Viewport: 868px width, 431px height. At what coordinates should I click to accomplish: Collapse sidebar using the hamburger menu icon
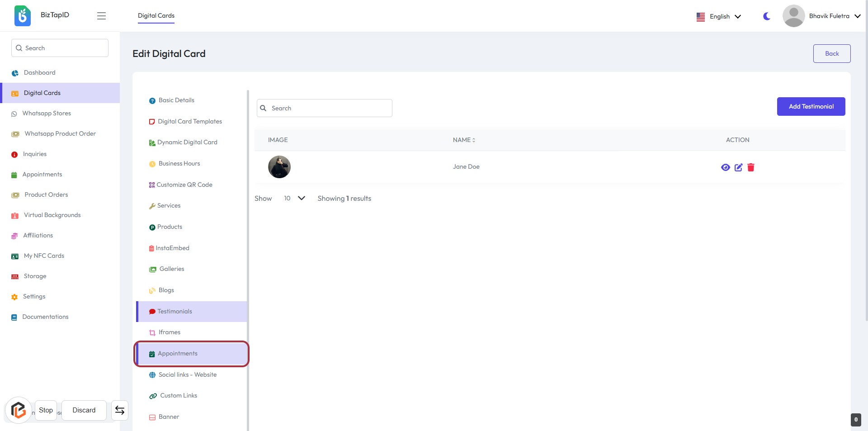[x=101, y=16]
